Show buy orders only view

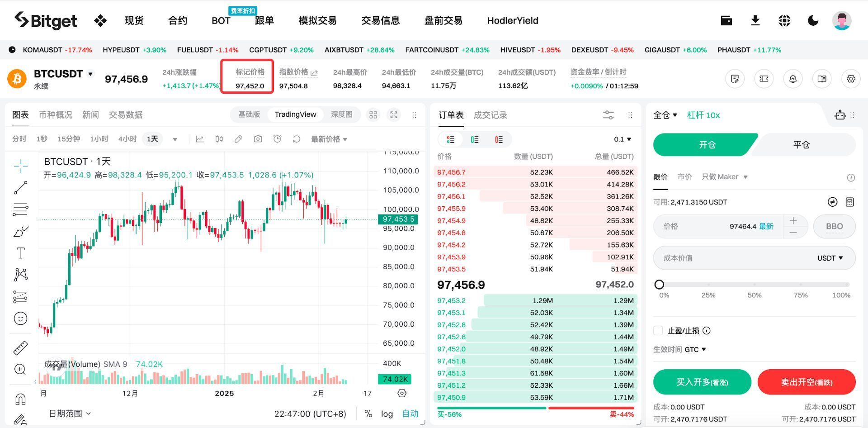tap(475, 139)
